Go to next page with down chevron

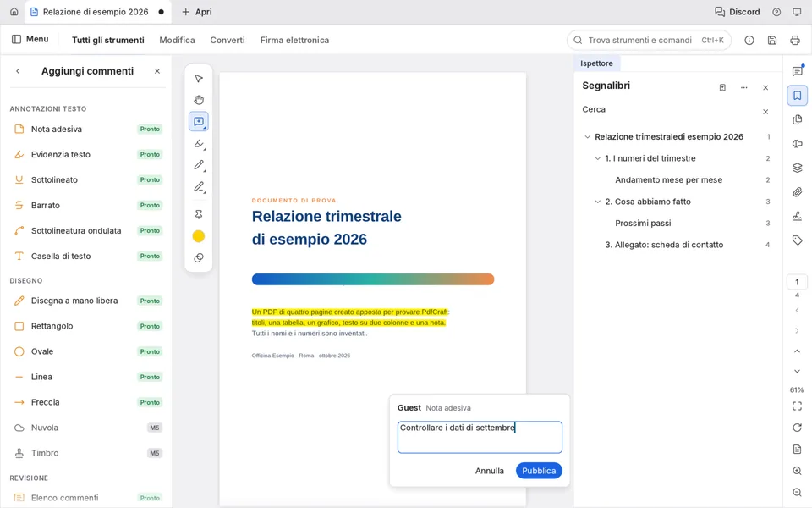tap(797, 371)
